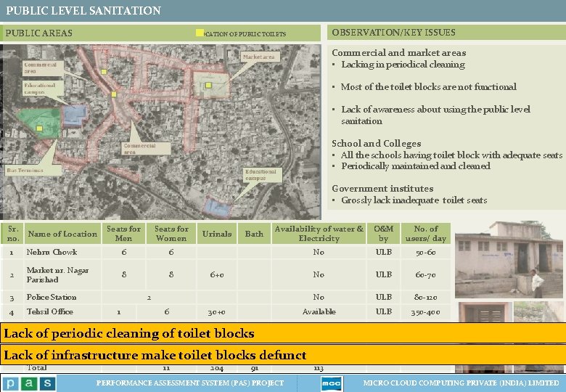
Task: Click the 'Lacking in periodical cleaning' bullet
Action: pos(403,65)
